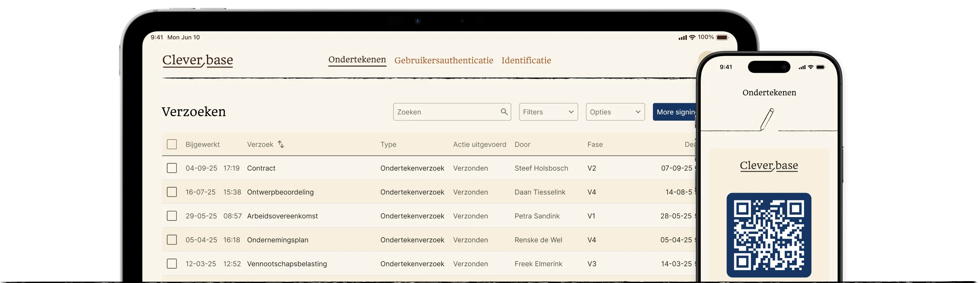980x283 pixels.
Task: Click the tablet battery status icon
Action: point(722,37)
